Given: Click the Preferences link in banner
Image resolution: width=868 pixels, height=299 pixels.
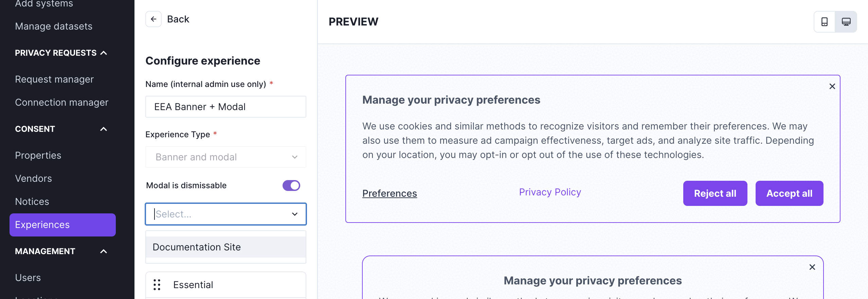Looking at the screenshot, I should point(390,193).
